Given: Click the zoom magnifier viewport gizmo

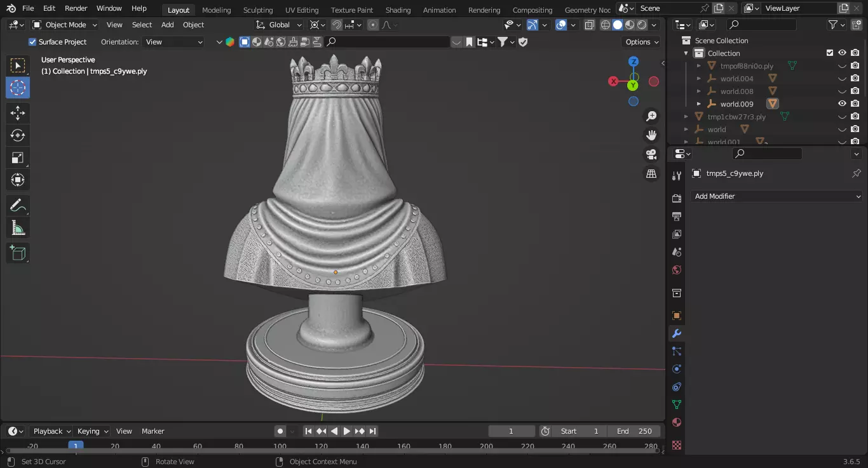Looking at the screenshot, I should click(x=651, y=116).
